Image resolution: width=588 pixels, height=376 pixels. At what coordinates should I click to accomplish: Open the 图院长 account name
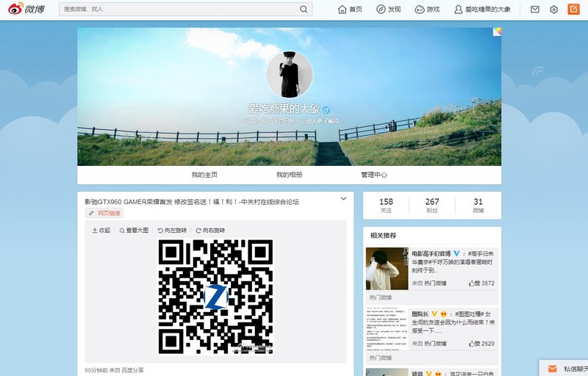tap(420, 314)
